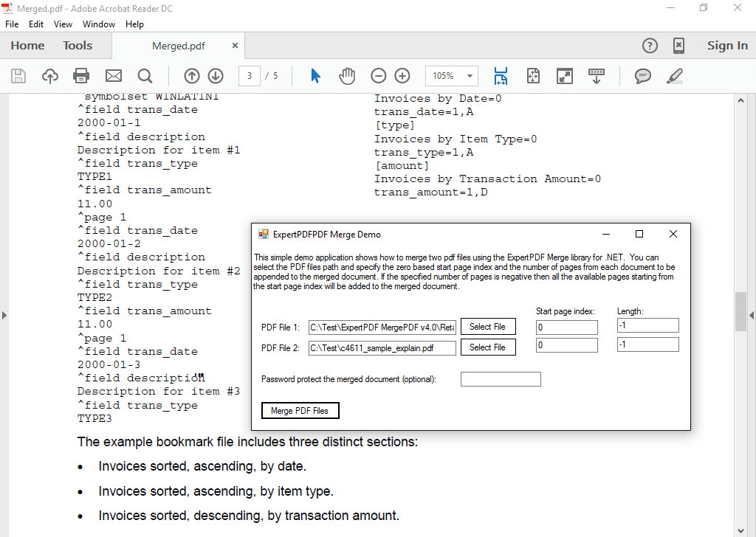756x537 pixels.
Task: Open the Help question mark icon
Action: point(650,46)
